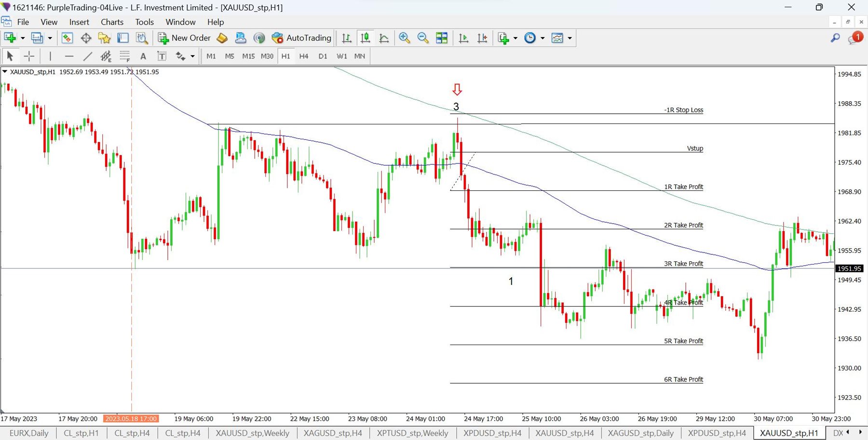
Task: Toggle Auto Scroll chart icon
Action: (463, 38)
